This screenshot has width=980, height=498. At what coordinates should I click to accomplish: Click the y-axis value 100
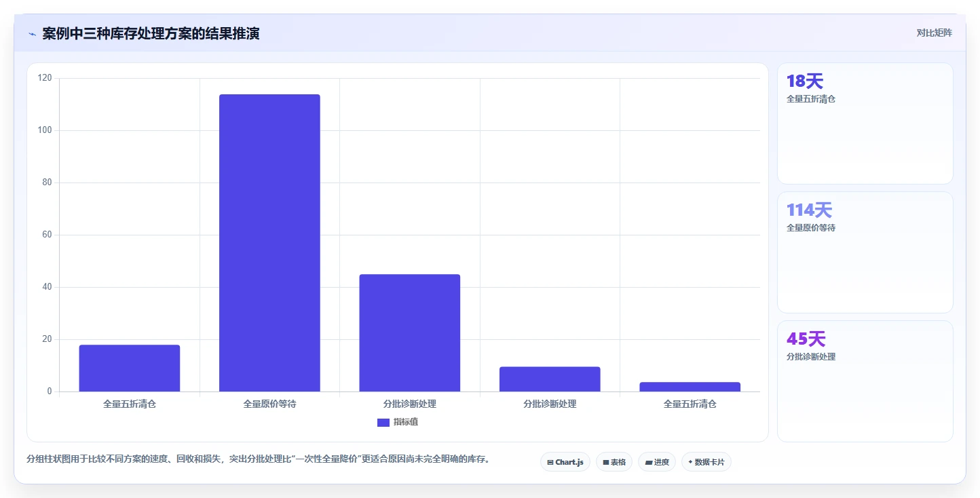click(x=45, y=131)
